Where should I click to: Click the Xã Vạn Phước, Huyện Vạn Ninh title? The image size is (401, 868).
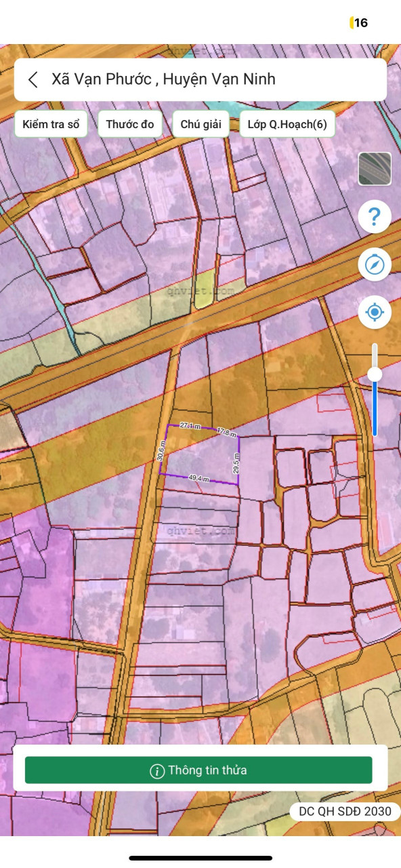[163, 79]
